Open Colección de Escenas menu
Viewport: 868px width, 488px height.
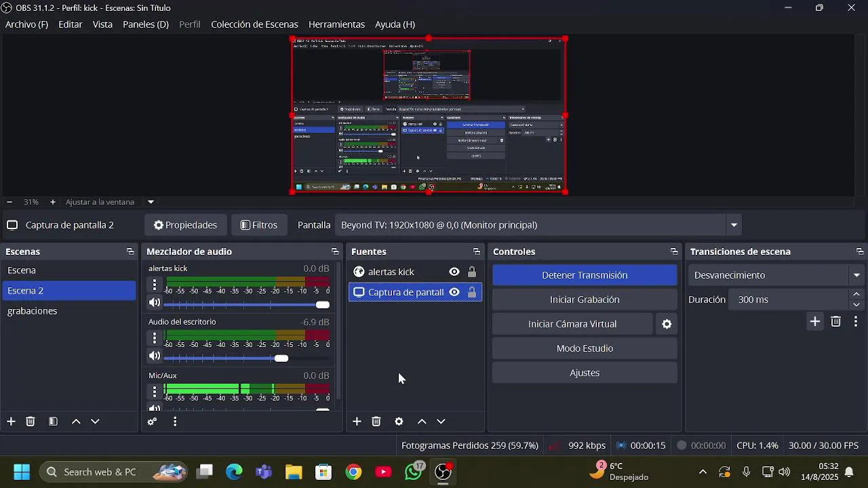click(254, 24)
